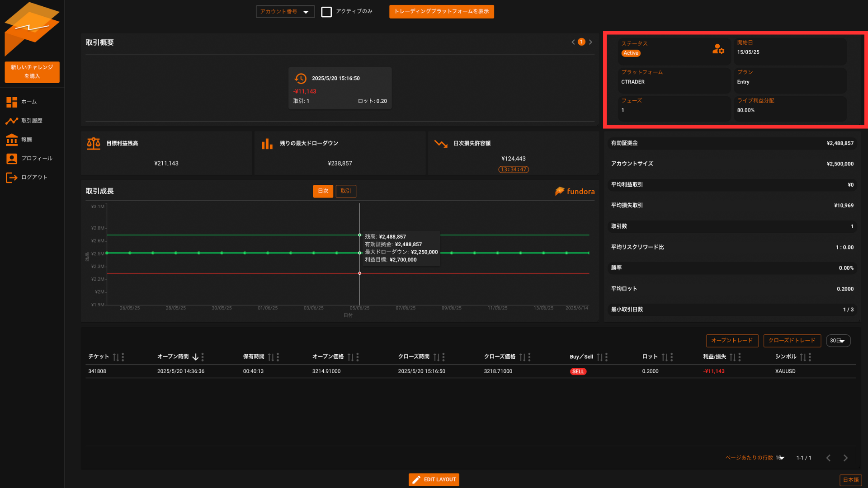Sort by クローズ価格 column
Viewport: 868px width, 488px height.
pyautogui.click(x=523, y=357)
